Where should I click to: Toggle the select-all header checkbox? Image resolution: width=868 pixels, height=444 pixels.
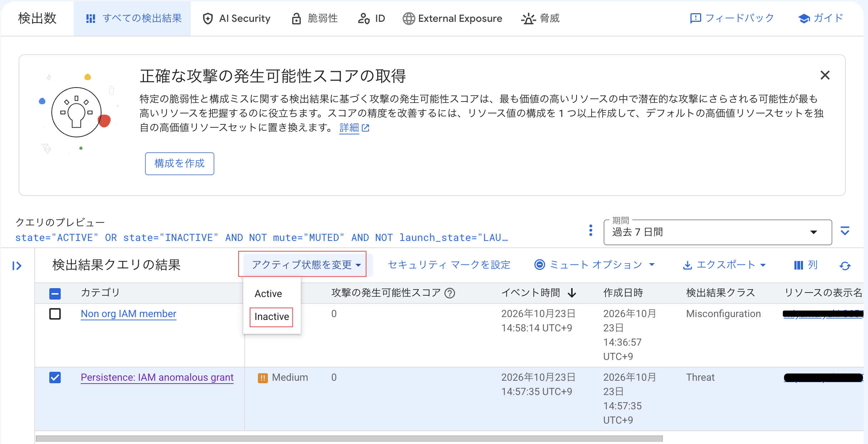55,293
